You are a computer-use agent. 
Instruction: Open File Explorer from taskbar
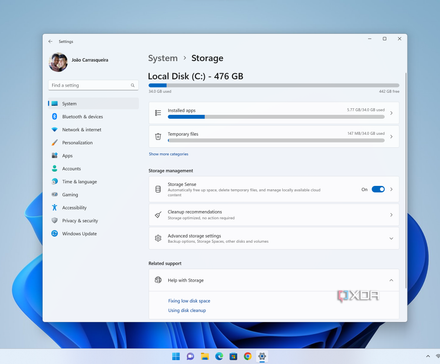[x=204, y=356]
